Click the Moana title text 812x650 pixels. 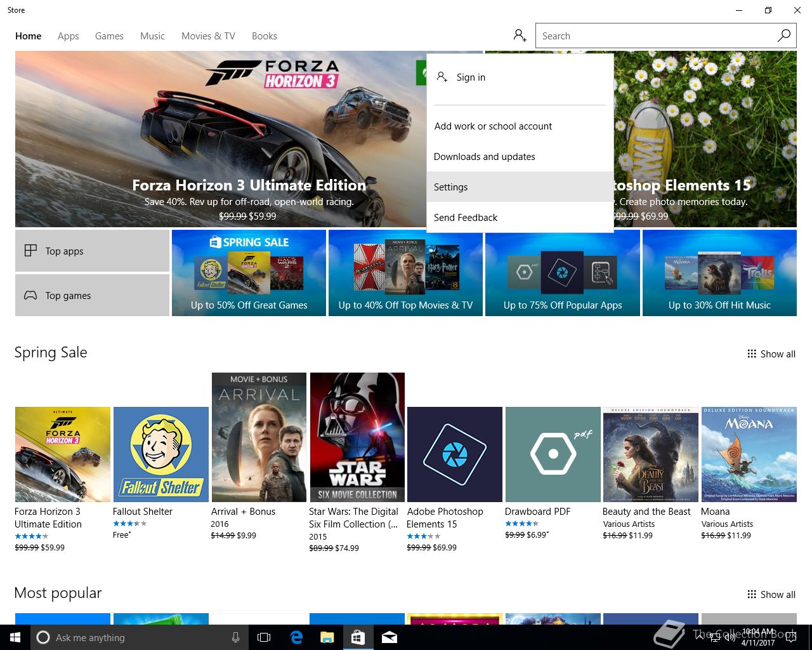click(x=715, y=511)
